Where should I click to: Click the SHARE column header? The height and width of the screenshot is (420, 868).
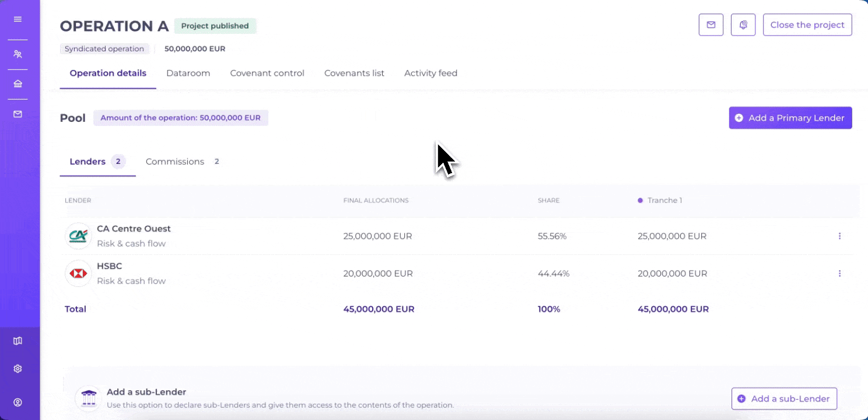(548, 201)
